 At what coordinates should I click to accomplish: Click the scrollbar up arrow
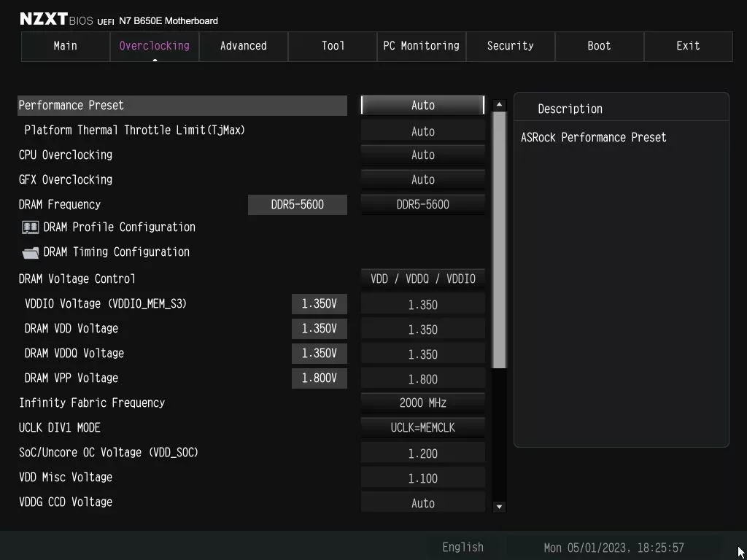pos(499,104)
